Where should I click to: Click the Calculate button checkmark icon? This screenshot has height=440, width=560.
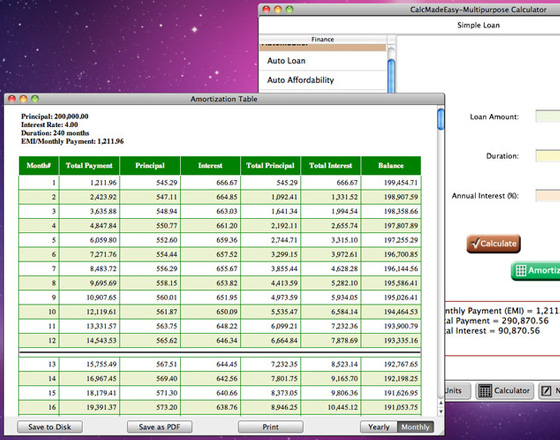coord(475,244)
